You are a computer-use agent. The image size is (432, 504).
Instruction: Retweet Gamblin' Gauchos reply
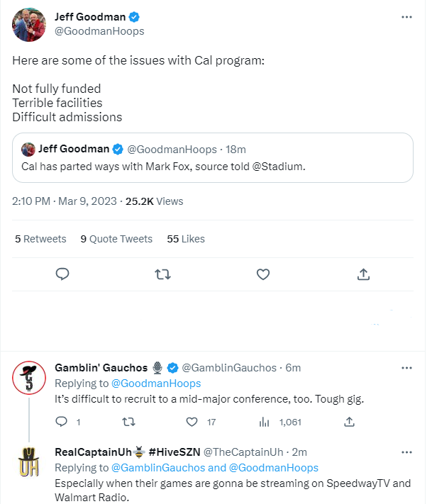128,422
